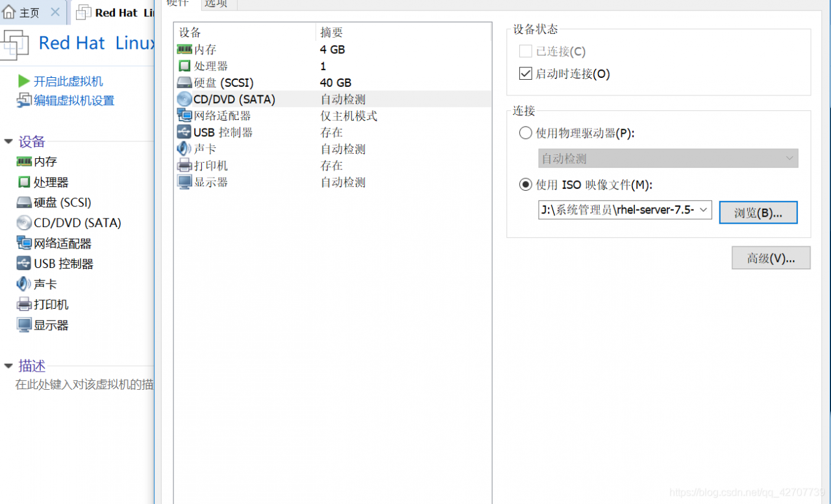Click the 浏览(B)... button
This screenshot has height=504, width=831.
(x=758, y=212)
